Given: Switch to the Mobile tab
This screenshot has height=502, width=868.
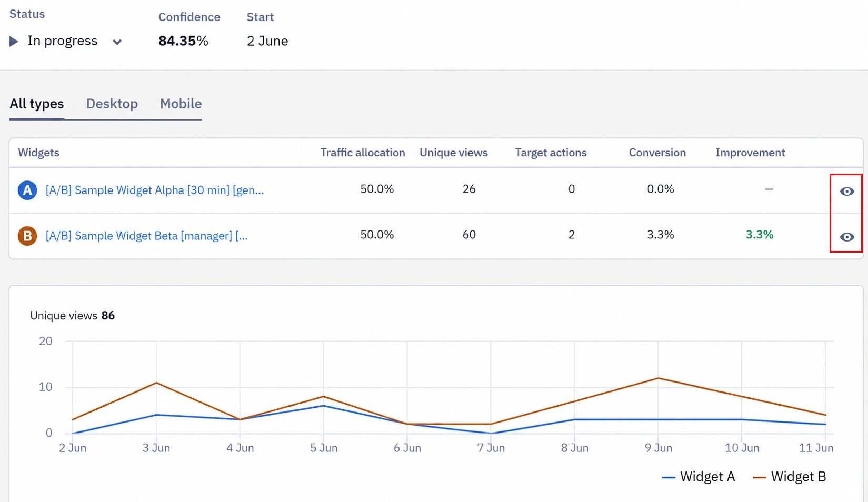Looking at the screenshot, I should click(x=181, y=104).
